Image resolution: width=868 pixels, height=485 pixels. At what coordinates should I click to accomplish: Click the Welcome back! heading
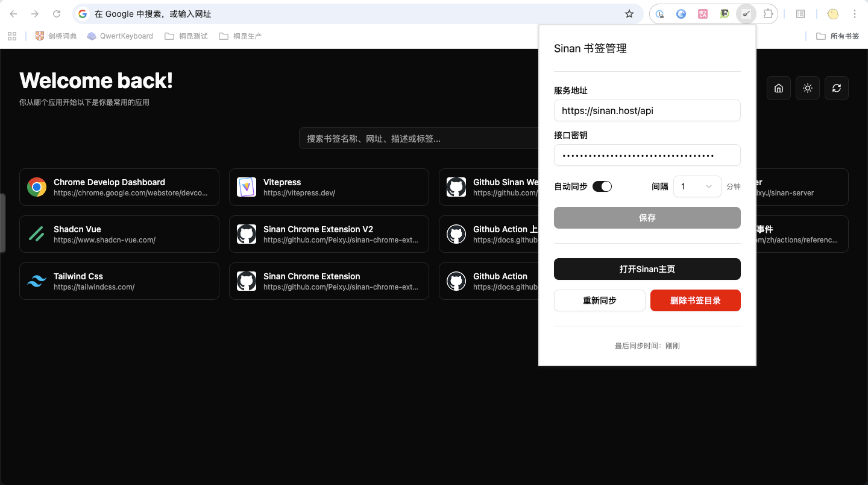pos(96,81)
